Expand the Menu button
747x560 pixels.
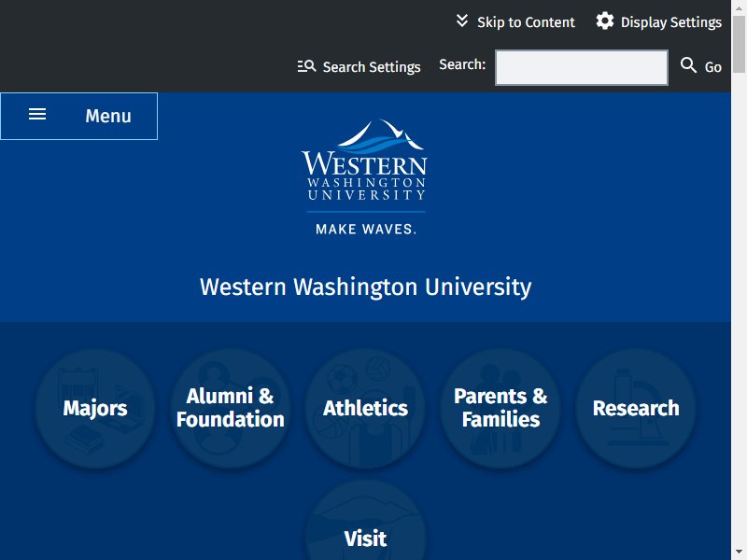click(x=79, y=116)
